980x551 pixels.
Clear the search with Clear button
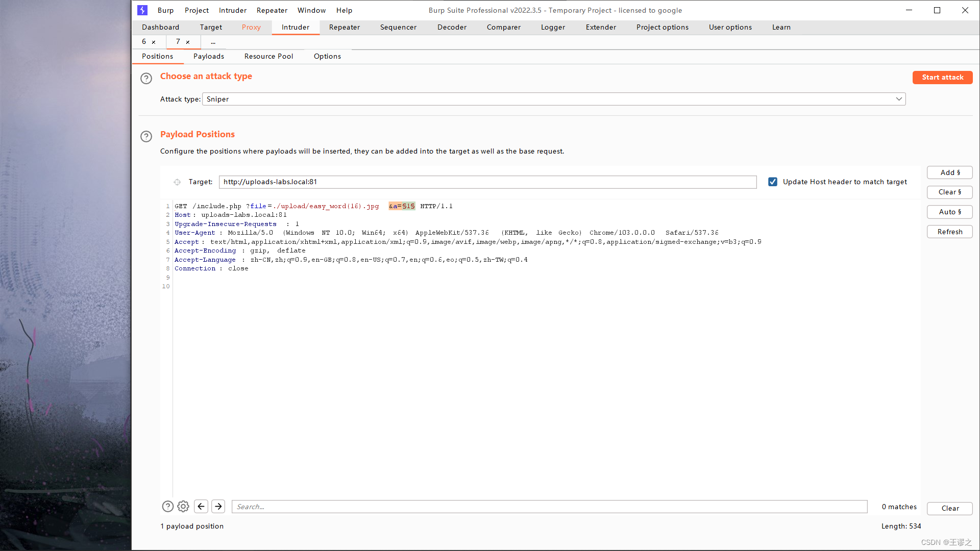coord(950,508)
